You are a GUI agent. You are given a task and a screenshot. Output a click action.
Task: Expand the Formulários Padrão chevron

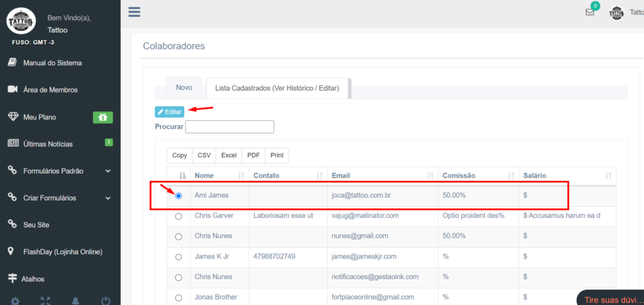(x=108, y=171)
